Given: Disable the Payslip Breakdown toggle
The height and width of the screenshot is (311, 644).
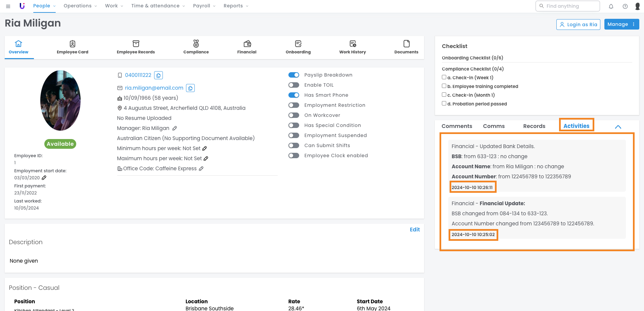Looking at the screenshot, I should pos(294,75).
